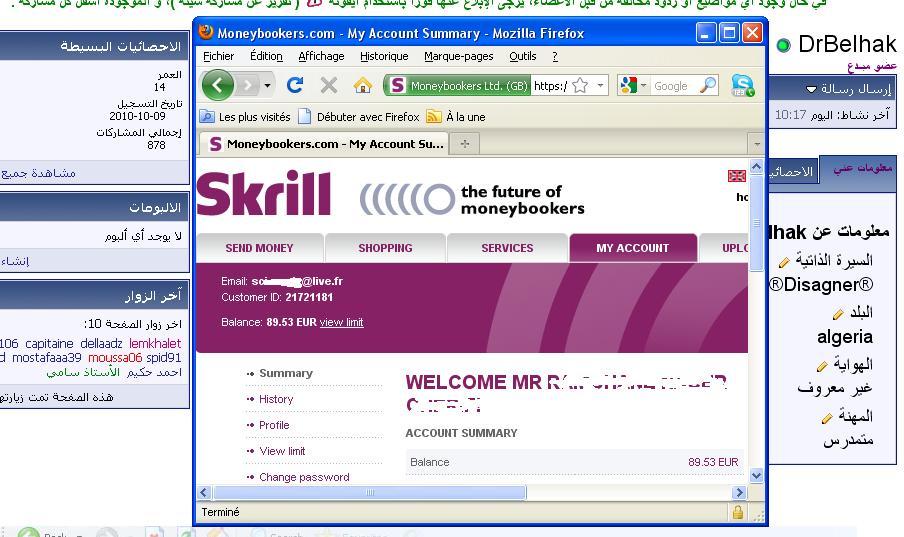Screen dimensions: 904x537
Task: Click the vertical scrollbar up arrow
Action: coord(756,167)
